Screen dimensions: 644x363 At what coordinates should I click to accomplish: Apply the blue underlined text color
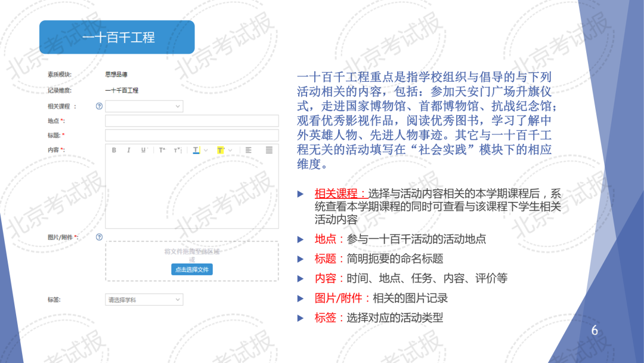(196, 150)
